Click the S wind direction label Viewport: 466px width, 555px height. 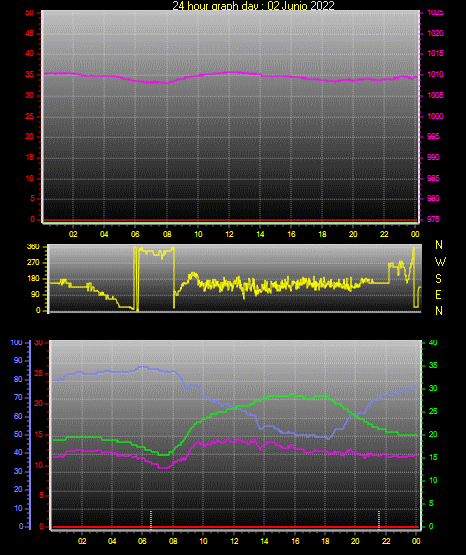pos(438,279)
